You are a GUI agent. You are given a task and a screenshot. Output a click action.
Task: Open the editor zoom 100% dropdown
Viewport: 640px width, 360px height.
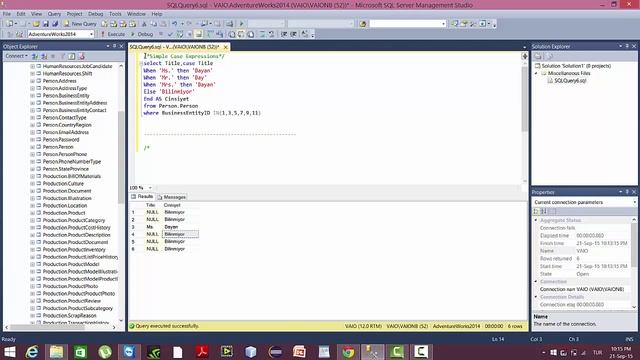[x=150, y=188]
